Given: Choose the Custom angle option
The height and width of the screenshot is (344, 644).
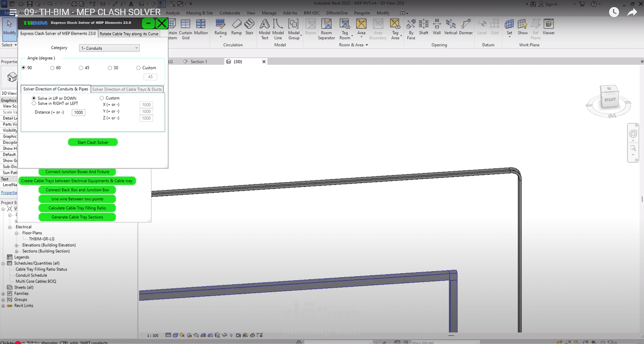Looking at the screenshot, I should pos(138,68).
